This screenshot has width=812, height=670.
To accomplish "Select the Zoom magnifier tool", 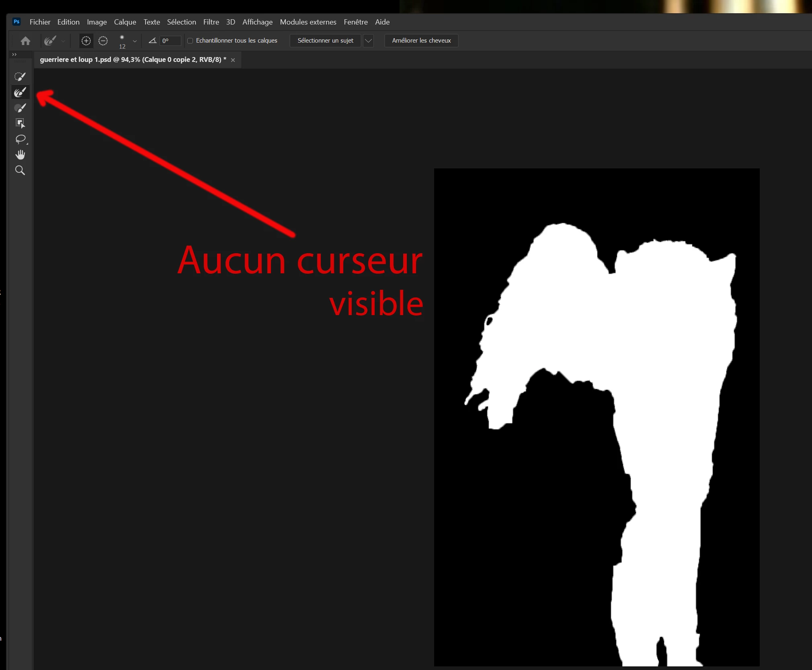I will [x=20, y=170].
